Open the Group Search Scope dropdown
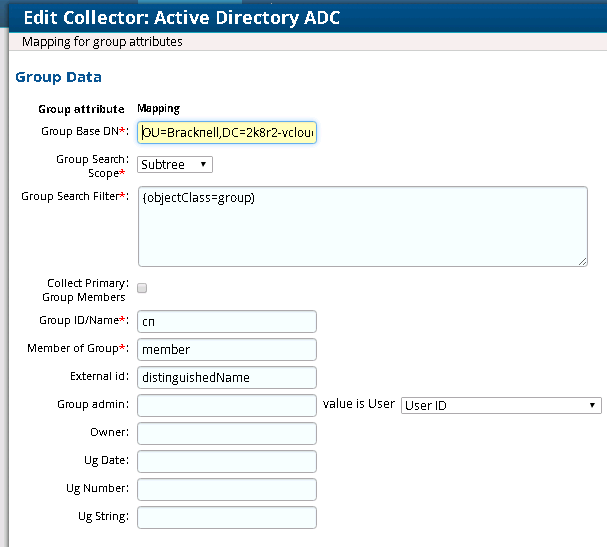 point(175,164)
